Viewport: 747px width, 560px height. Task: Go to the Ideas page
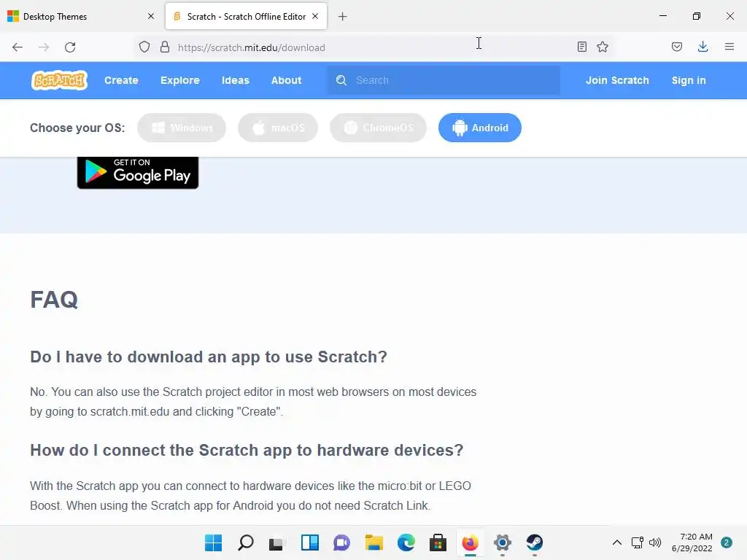(x=236, y=80)
